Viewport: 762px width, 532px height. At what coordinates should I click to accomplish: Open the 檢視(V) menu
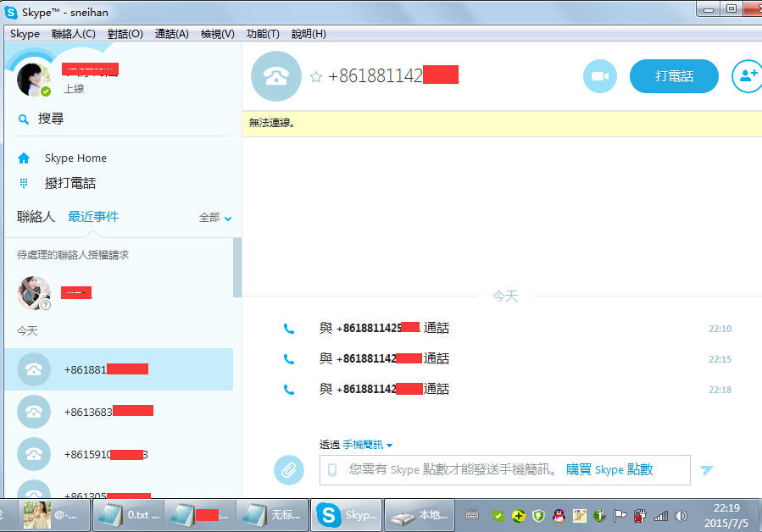[x=217, y=34]
